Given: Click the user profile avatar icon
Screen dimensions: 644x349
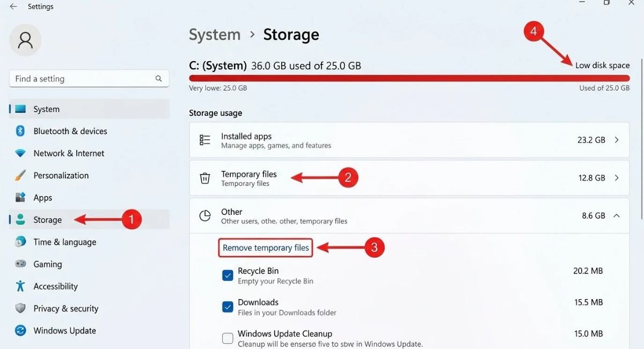Looking at the screenshot, I should click(x=25, y=40).
